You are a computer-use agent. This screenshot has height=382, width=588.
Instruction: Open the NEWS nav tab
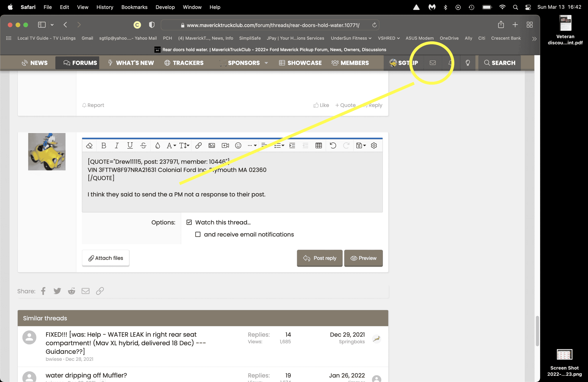point(35,63)
